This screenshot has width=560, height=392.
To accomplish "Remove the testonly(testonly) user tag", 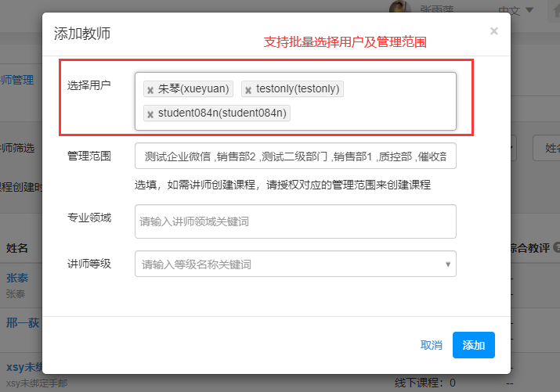I will point(248,90).
